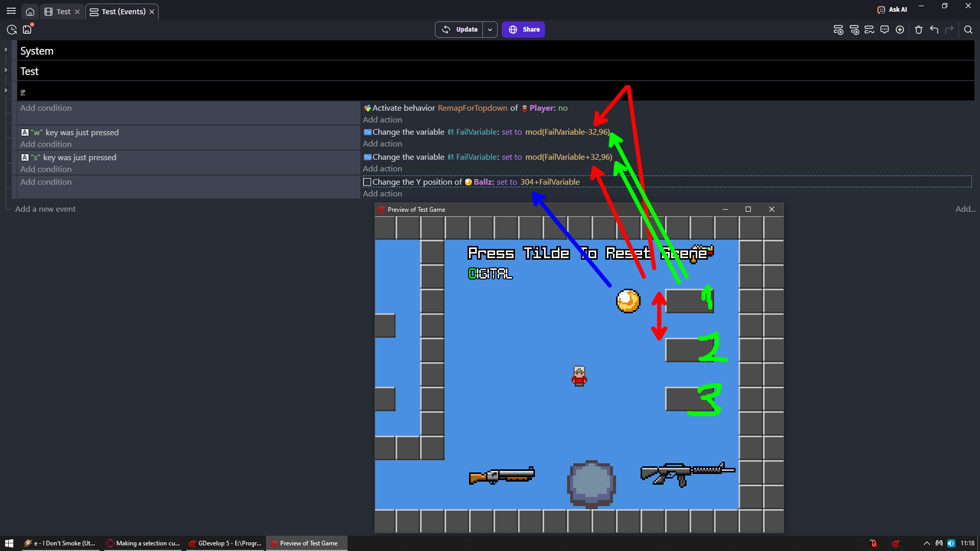Add a comment using the comment icon
Viewport: 980px width, 551px height.
[885, 30]
